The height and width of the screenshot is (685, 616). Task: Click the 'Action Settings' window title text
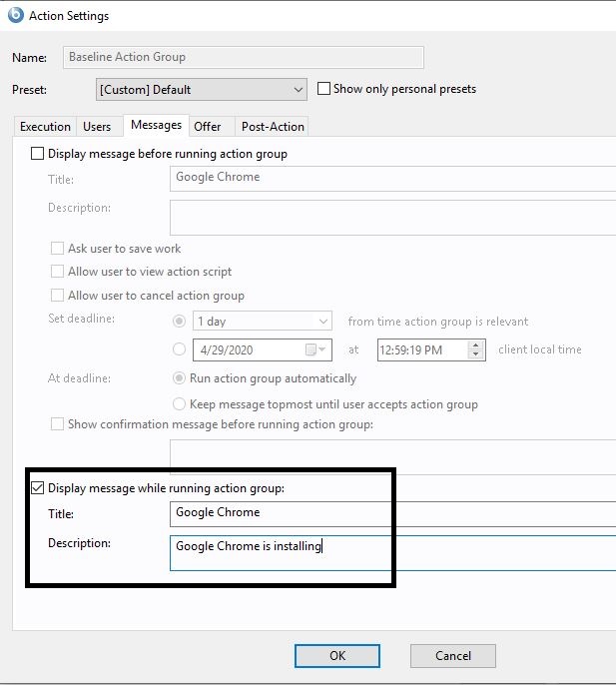click(69, 16)
